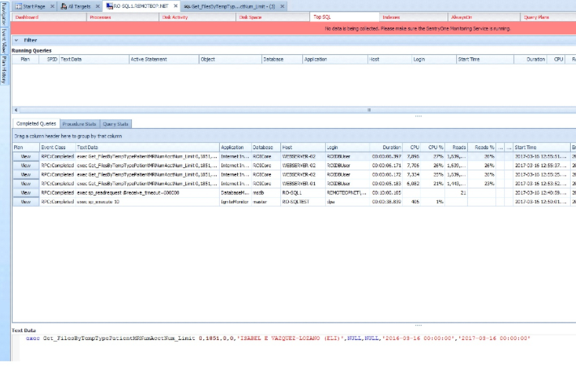Sort Completed Queries by Database column
The image size is (576, 384).
point(266,147)
